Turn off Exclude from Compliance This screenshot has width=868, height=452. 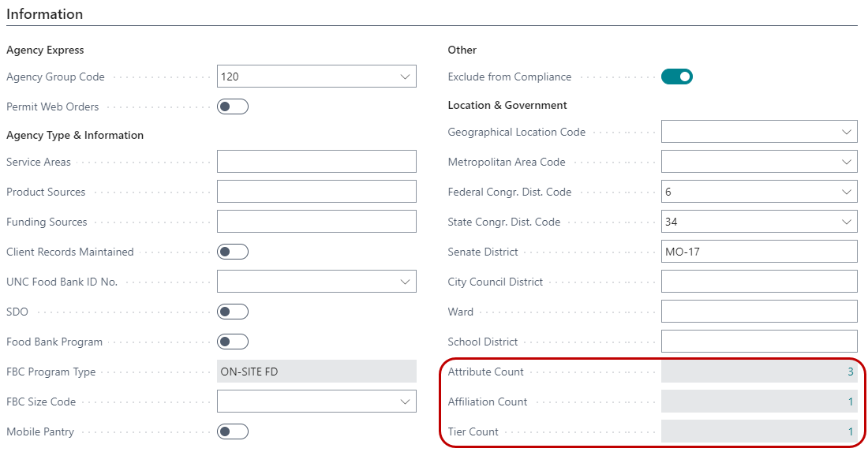(676, 77)
